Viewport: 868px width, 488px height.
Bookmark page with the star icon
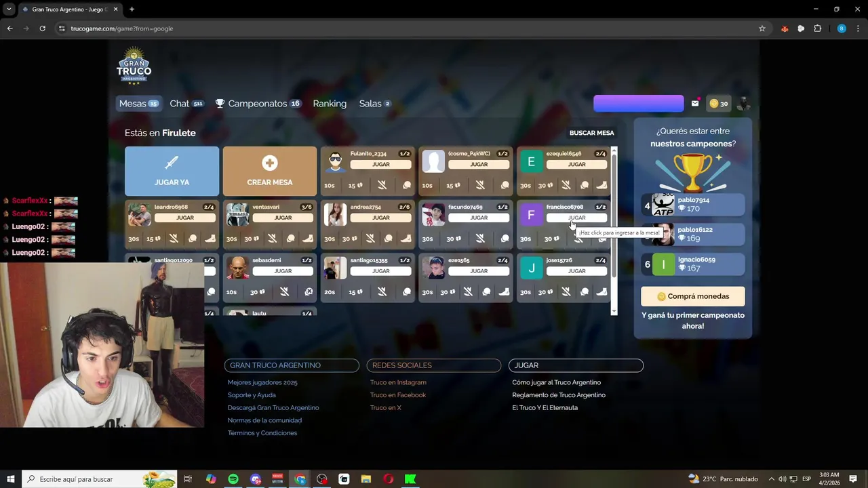[x=762, y=28]
